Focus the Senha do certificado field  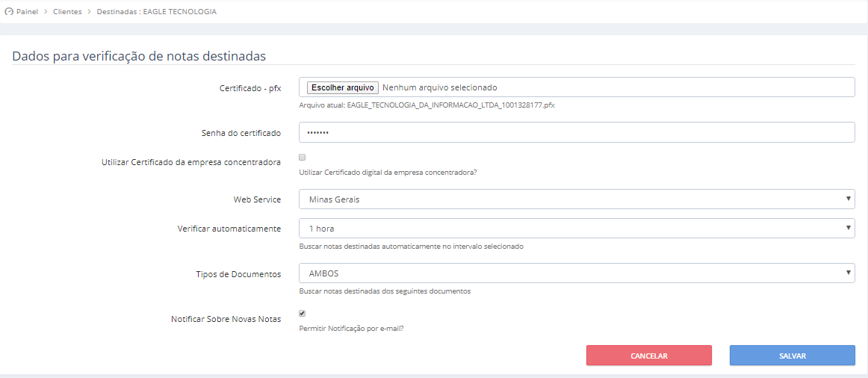[577, 133]
